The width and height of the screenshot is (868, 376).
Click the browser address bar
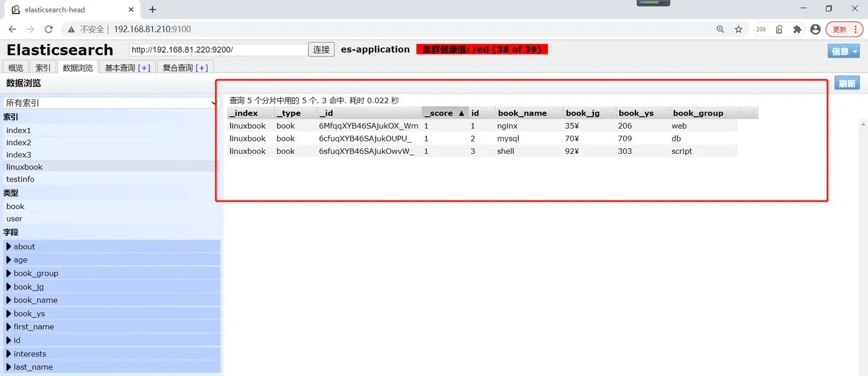pyautogui.click(x=397, y=29)
